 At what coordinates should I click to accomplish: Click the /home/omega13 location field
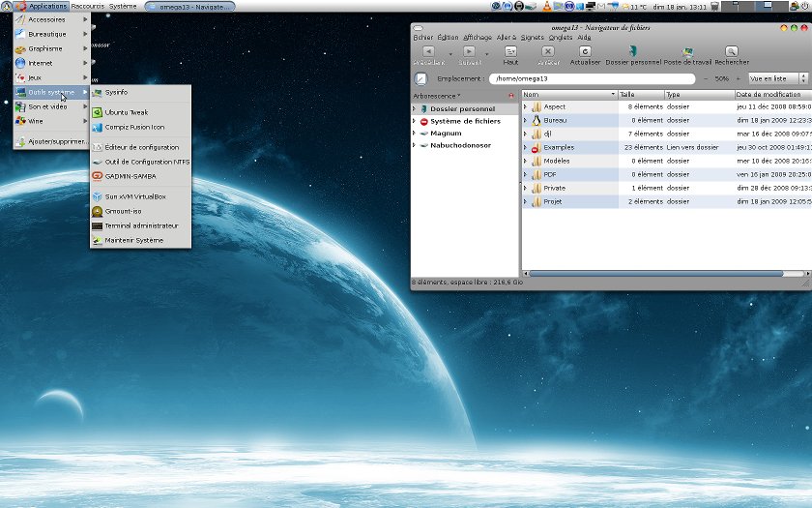[x=592, y=78]
